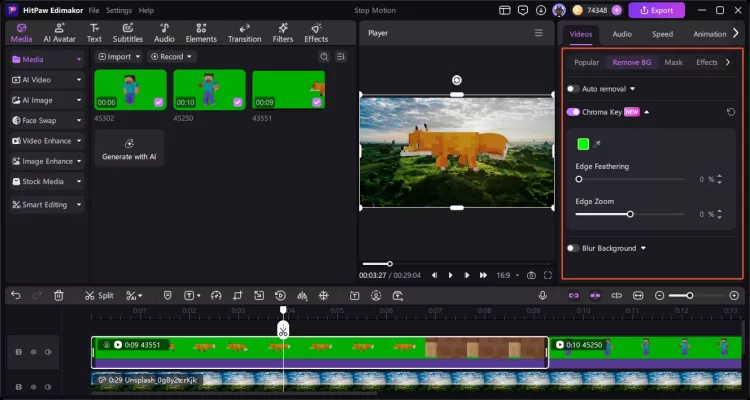Expand Auto removal options arrow

tap(632, 89)
